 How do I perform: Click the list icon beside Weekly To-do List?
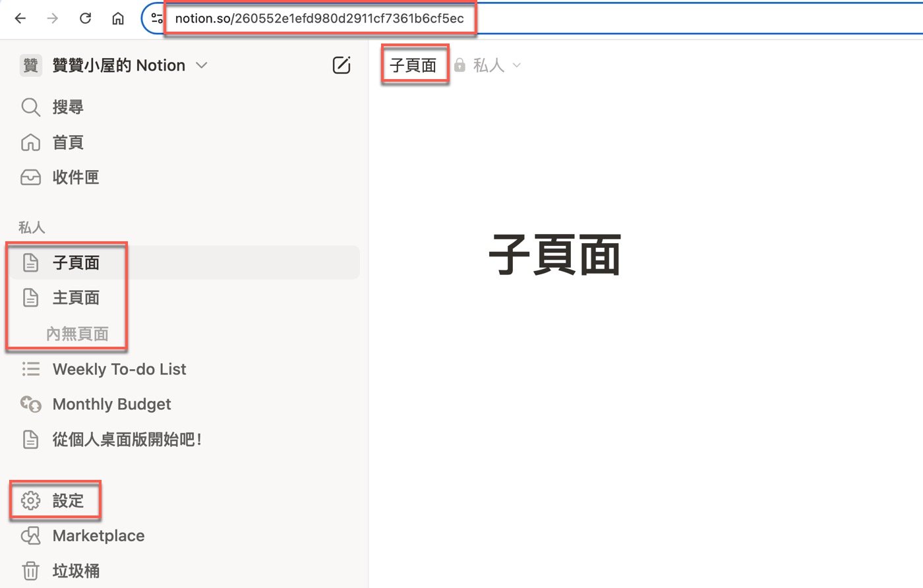[30, 369]
